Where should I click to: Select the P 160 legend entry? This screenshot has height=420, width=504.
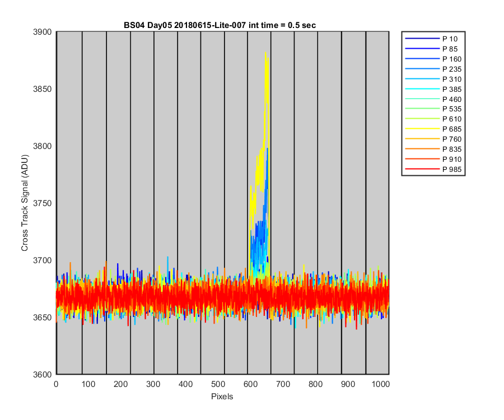pos(433,59)
